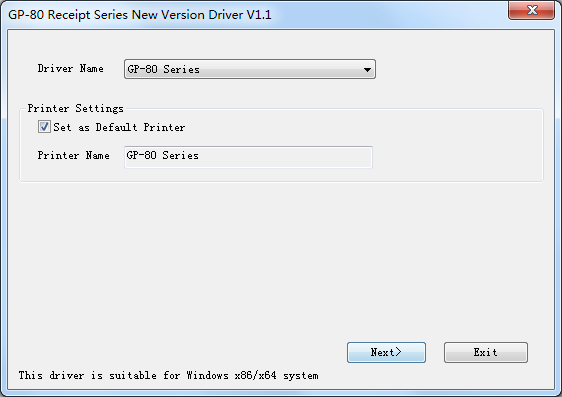Click the Next> button
The height and width of the screenshot is (397, 562).
(x=386, y=352)
